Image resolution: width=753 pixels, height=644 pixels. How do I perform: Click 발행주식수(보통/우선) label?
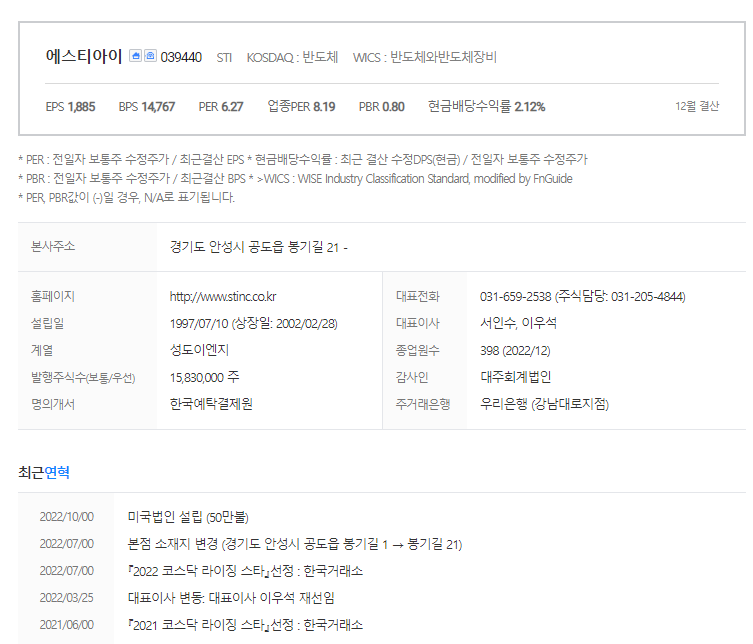tap(83, 377)
